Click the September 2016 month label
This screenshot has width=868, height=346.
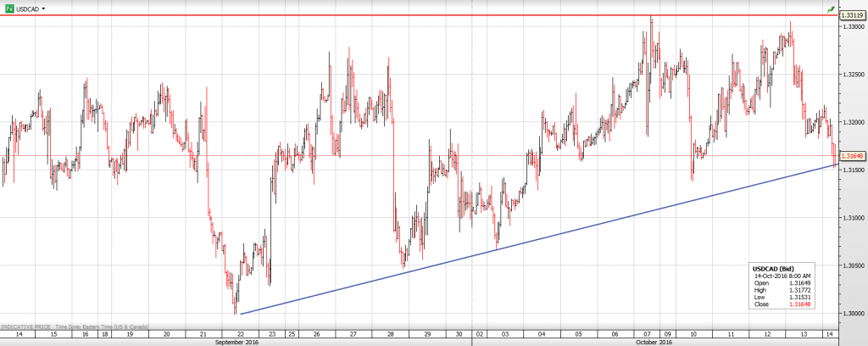pyautogui.click(x=236, y=342)
